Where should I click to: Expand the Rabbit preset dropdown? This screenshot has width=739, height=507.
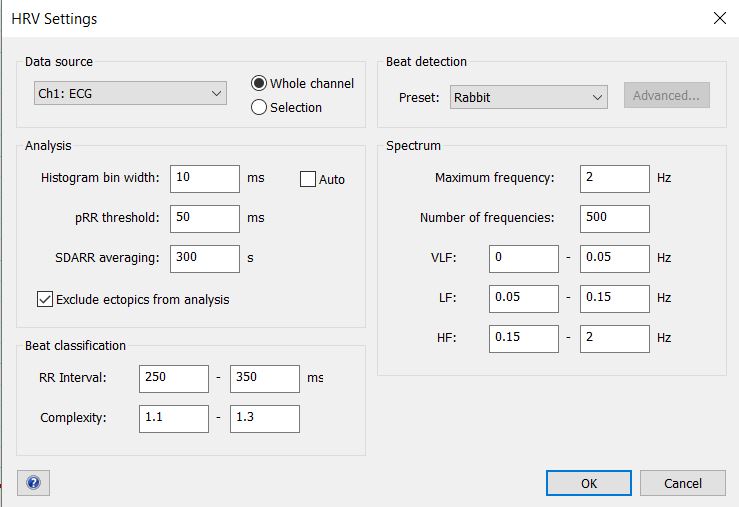pyautogui.click(x=527, y=97)
